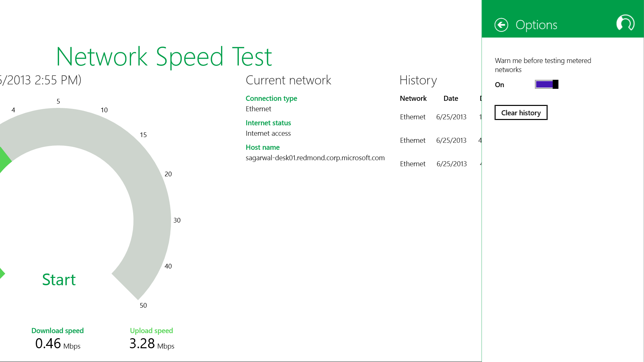Click the Network column header
Image resolution: width=644 pixels, height=362 pixels.
tap(413, 98)
